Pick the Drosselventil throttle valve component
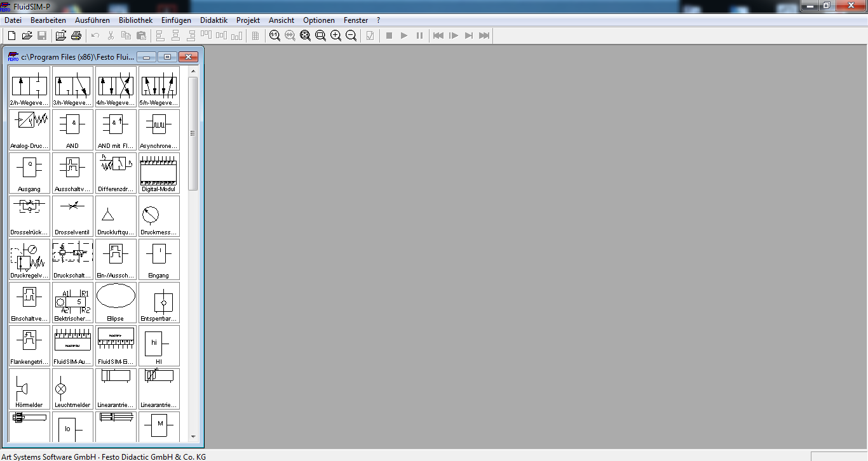 click(x=72, y=216)
